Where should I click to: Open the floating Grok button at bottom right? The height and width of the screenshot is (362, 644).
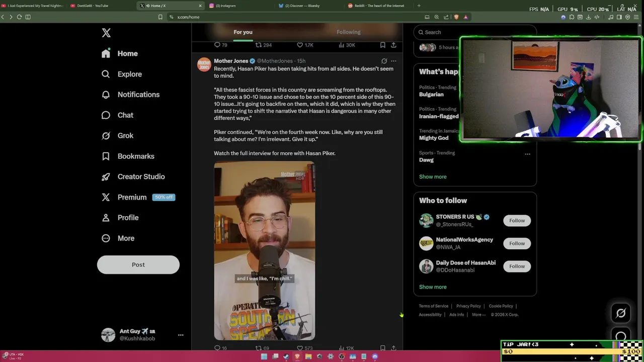pyautogui.click(x=621, y=313)
